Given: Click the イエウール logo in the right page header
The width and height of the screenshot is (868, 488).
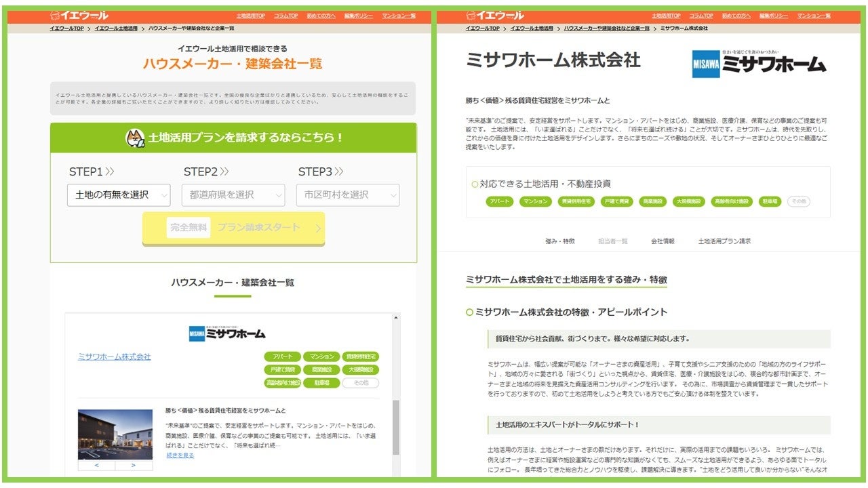Looking at the screenshot, I should click(x=495, y=15).
